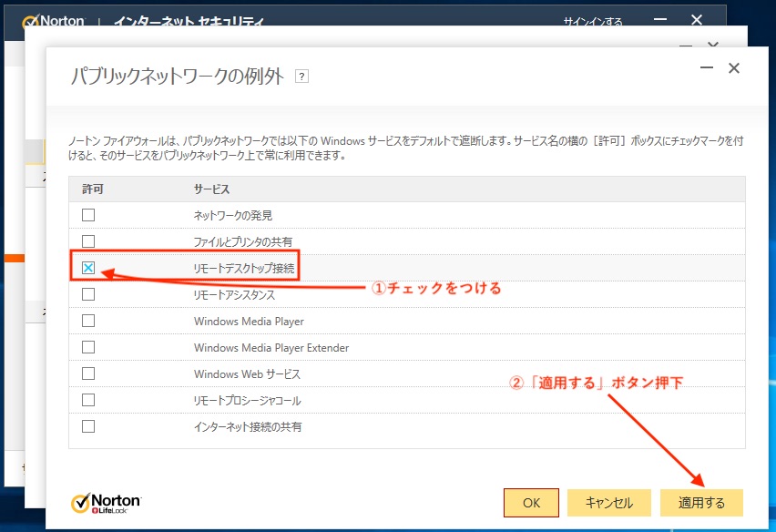Select the Windows Web サービス service name
Viewport: 776px width, 532px height.
pyautogui.click(x=247, y=373)
